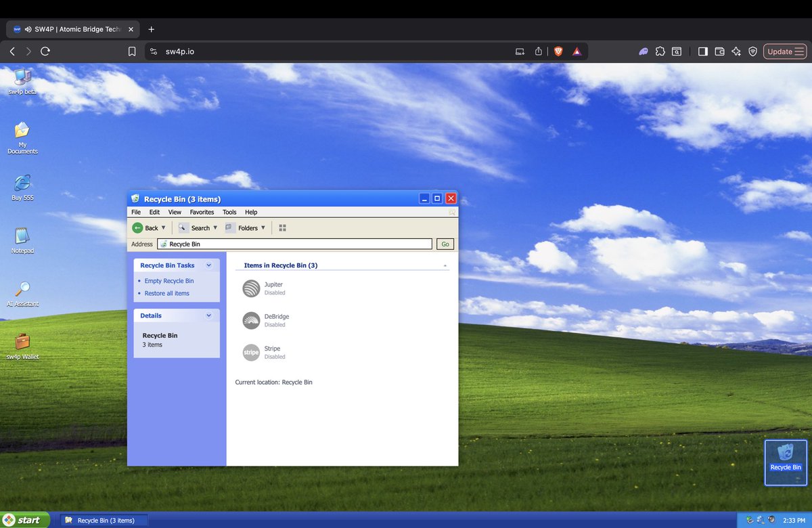
Task: Select the DeBridge item in Recycle Bin
Action: pyautogui.click(x=266, y=320)
